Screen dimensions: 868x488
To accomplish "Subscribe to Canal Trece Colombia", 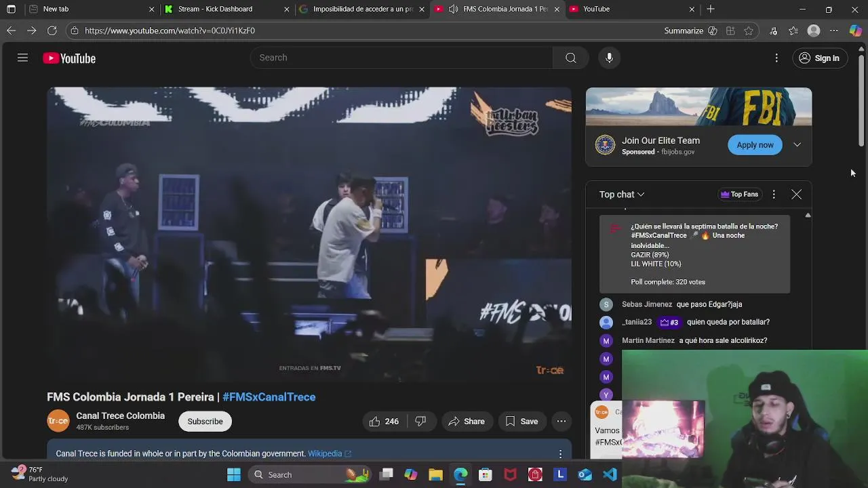I will tap(205, 422).
